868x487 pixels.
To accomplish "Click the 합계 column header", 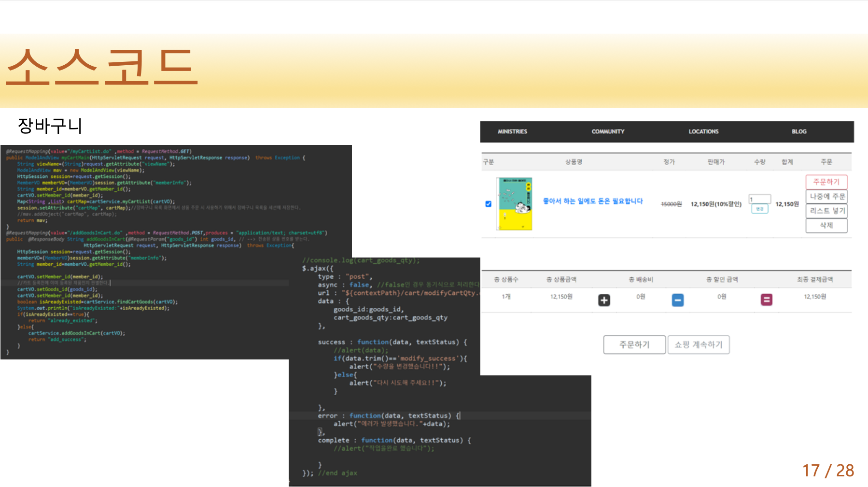I will (787, 162).
